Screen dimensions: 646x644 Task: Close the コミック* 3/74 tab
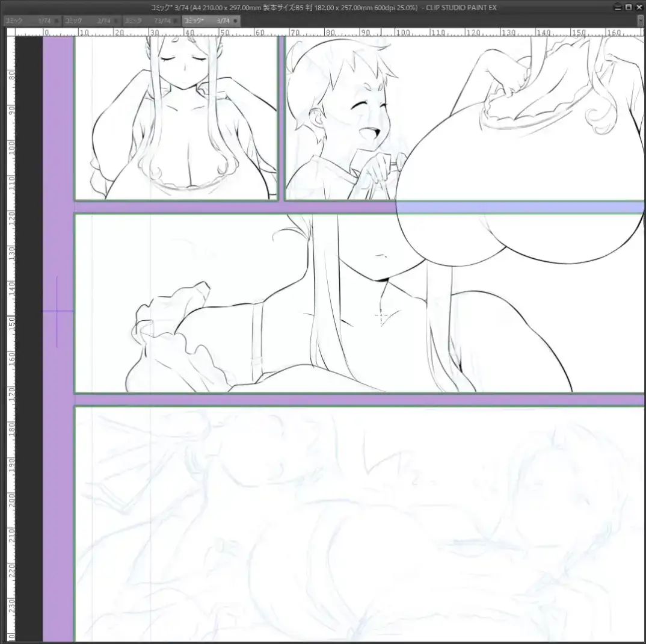click(235, 20)
